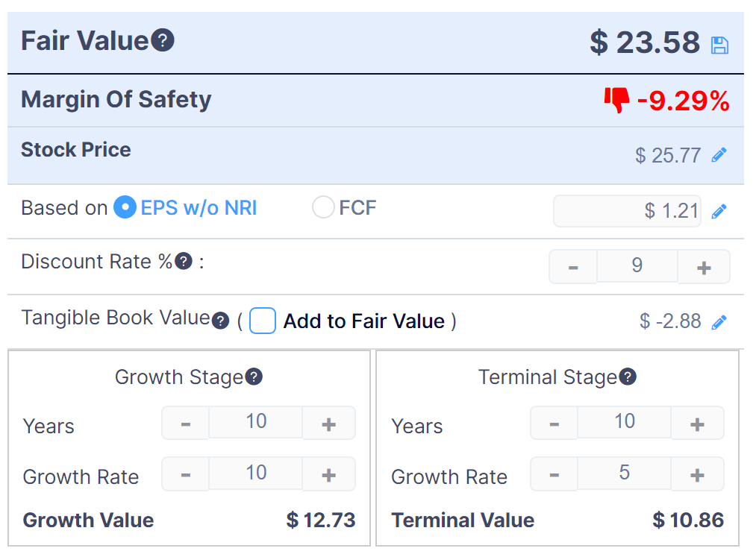
Task: Decrease Growth Stage Growth Rate
Action: (184, 476)
